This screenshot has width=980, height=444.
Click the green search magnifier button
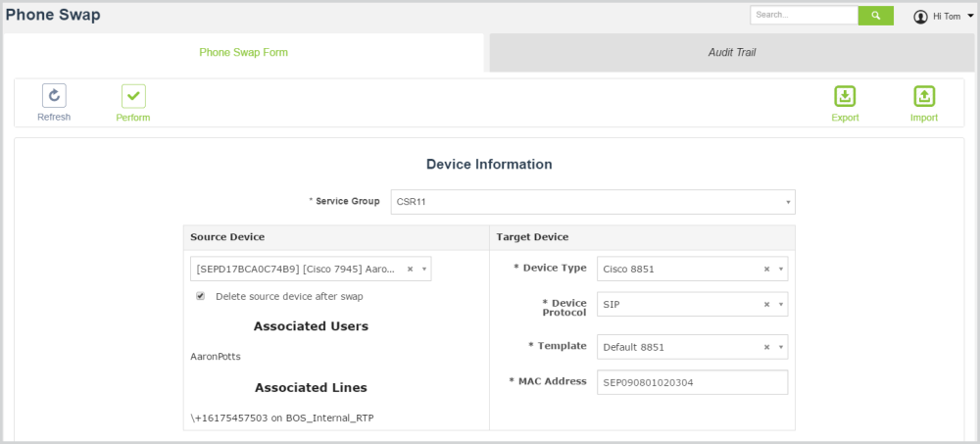click(x=876, y=16)
